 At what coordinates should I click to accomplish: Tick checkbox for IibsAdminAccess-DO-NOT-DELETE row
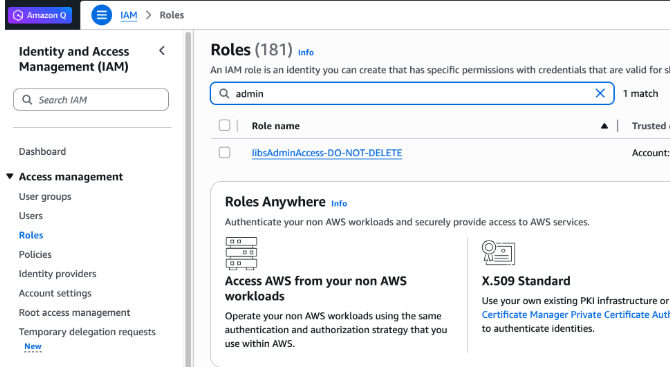coord(224,153)
